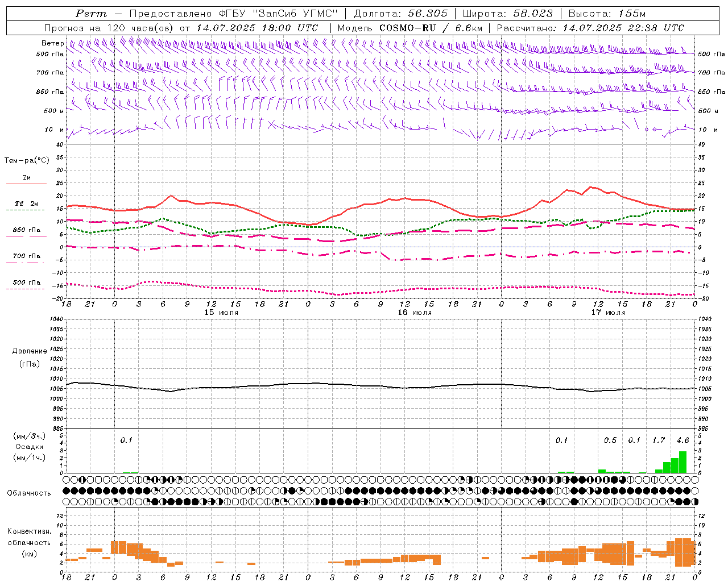Click the station name "Perm" in header
728x582 pixels.
[x=91, y=14]
